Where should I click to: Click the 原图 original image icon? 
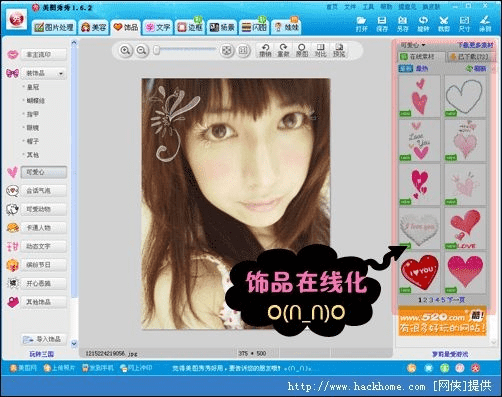[302, 50]
